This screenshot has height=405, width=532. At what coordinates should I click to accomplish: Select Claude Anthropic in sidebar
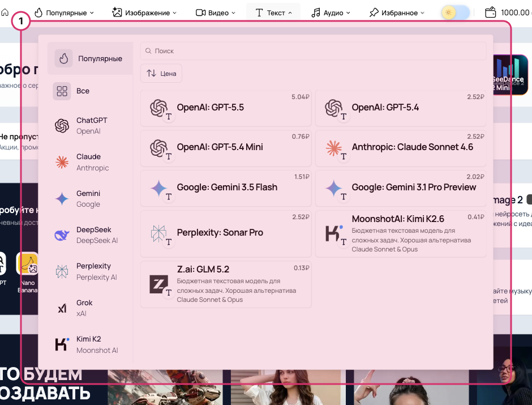90,162
